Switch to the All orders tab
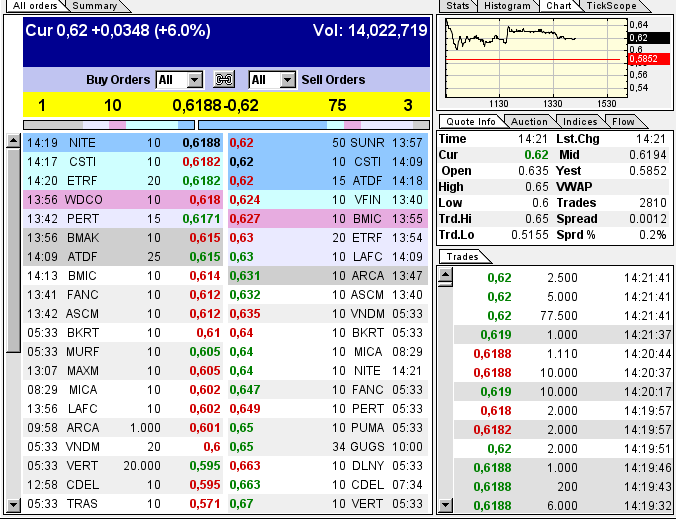 (x=35, y=6)
